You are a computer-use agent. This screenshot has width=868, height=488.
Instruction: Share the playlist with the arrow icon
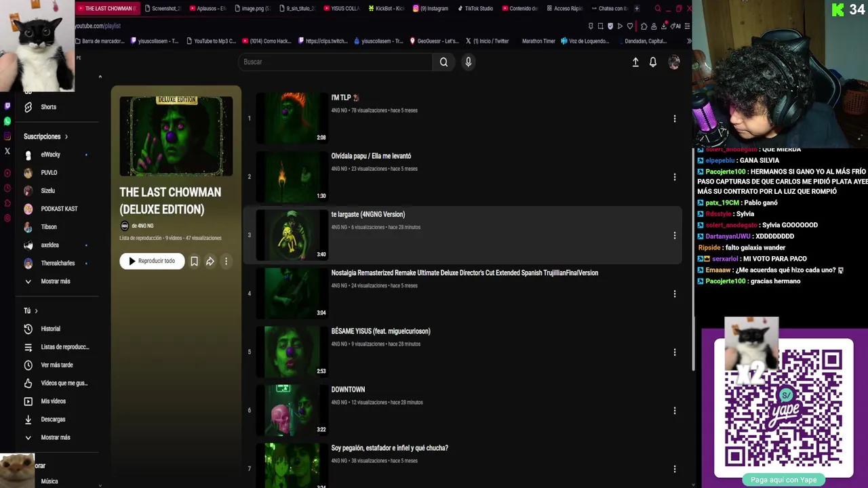pyautogui.click(x=210, y=261)
